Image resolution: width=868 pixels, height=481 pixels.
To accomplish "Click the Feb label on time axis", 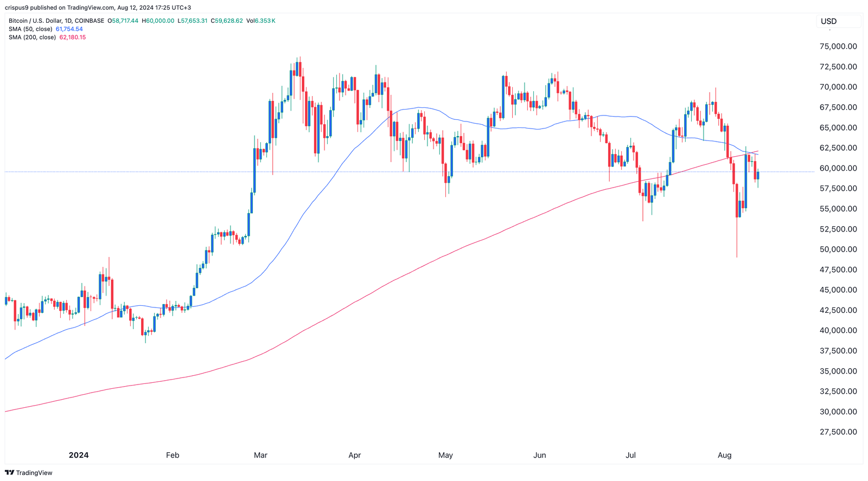I will (x=173, y=455).
